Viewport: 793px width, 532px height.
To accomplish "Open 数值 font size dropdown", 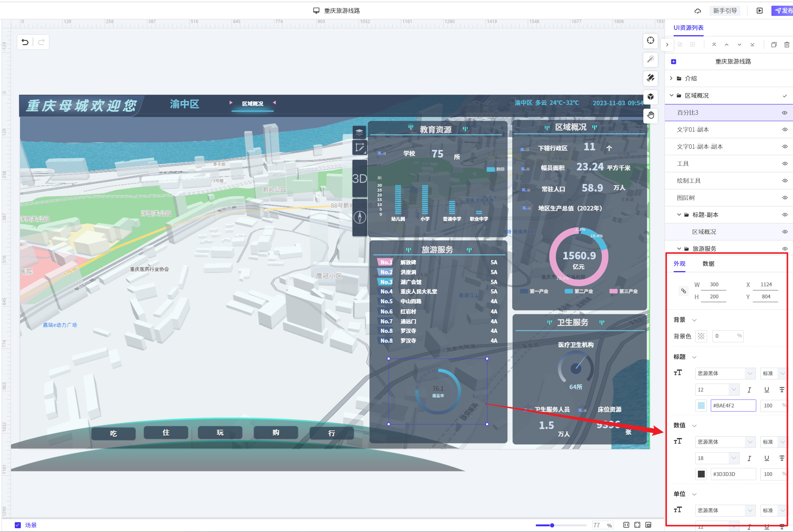I will (x=717, y=458).
